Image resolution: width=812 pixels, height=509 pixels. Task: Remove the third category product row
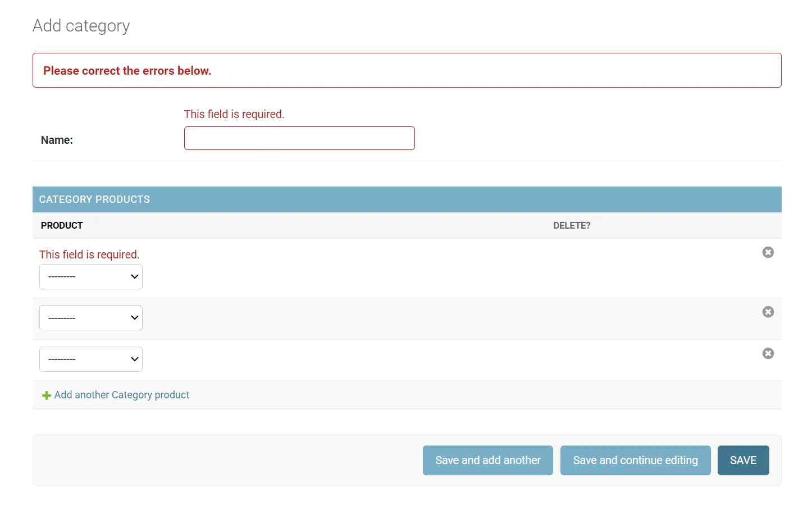(x=768, y=353)
